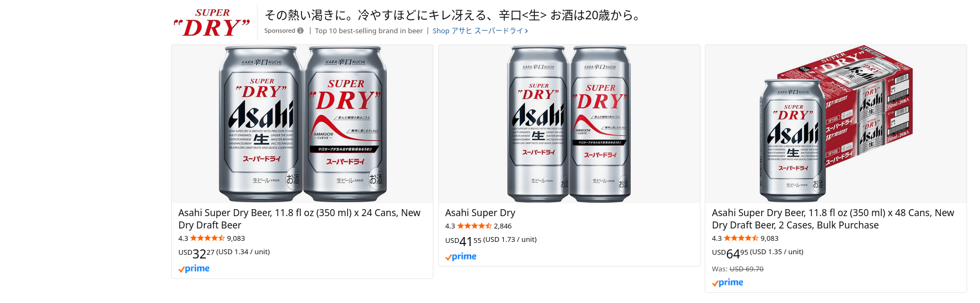Click the star rating for 24 Cans listing
This screenshot has width=980, height=303.
click(x=207, y=238)
